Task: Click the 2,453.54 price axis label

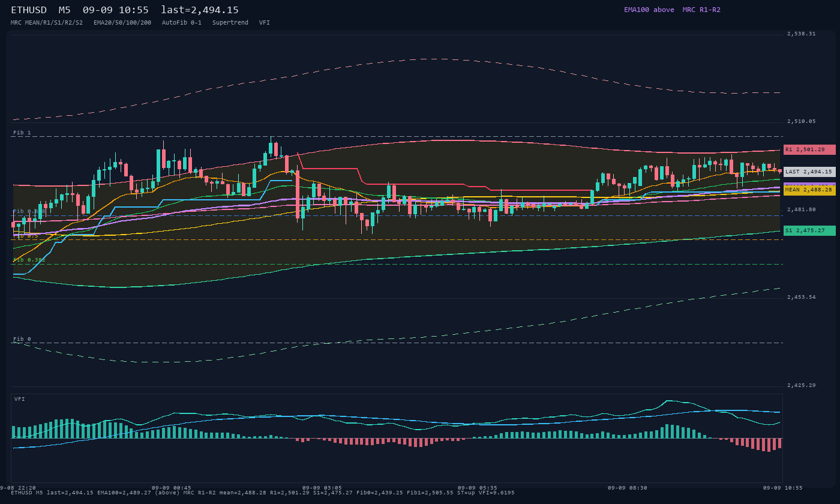Action: (x=802, y=297)
